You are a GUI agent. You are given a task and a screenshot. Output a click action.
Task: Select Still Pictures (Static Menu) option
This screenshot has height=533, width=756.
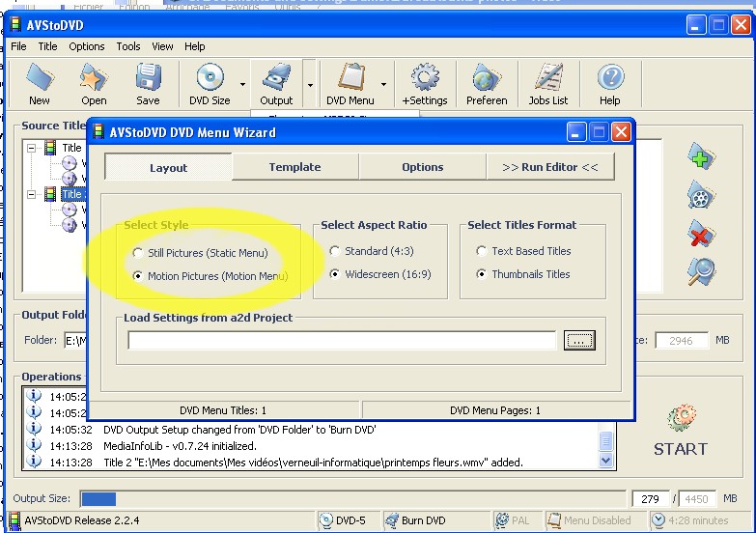tap(137, 253)
